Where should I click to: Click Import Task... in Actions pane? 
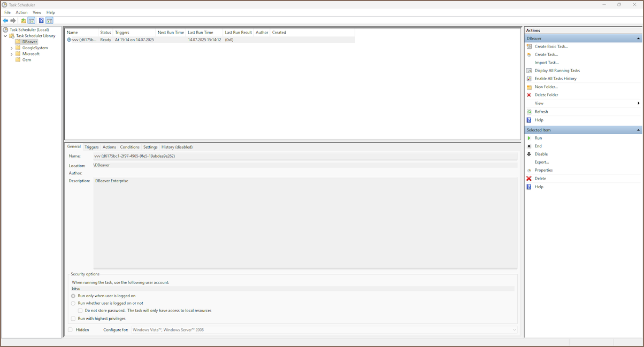pyautogui.click(x=546, y=63)
